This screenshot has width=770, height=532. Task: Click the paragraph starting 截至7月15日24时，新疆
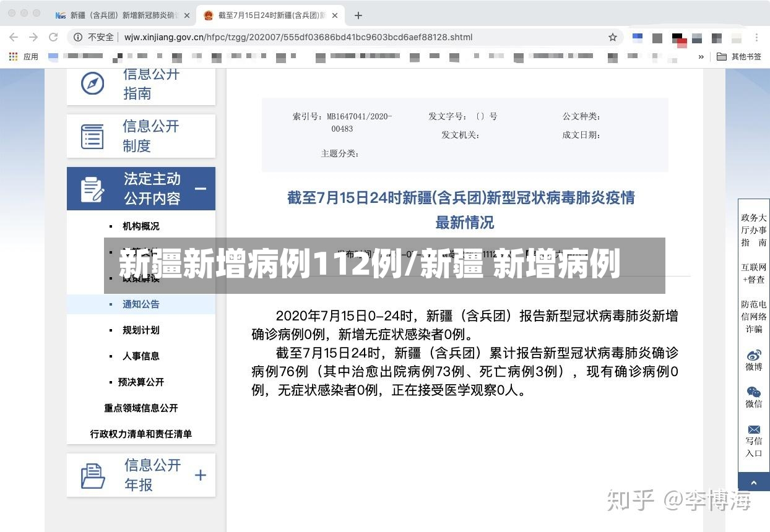465,372
